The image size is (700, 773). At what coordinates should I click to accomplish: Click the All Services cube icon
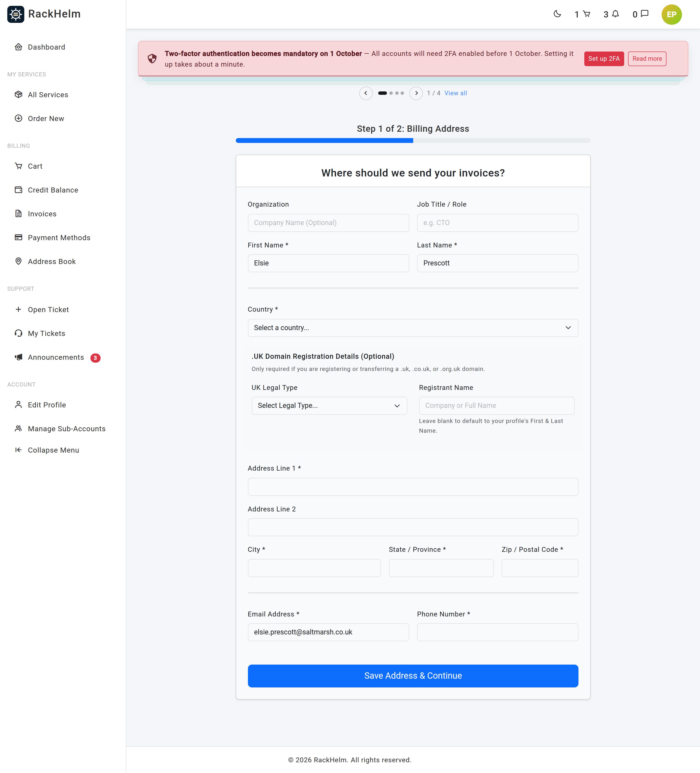(18, 95)
